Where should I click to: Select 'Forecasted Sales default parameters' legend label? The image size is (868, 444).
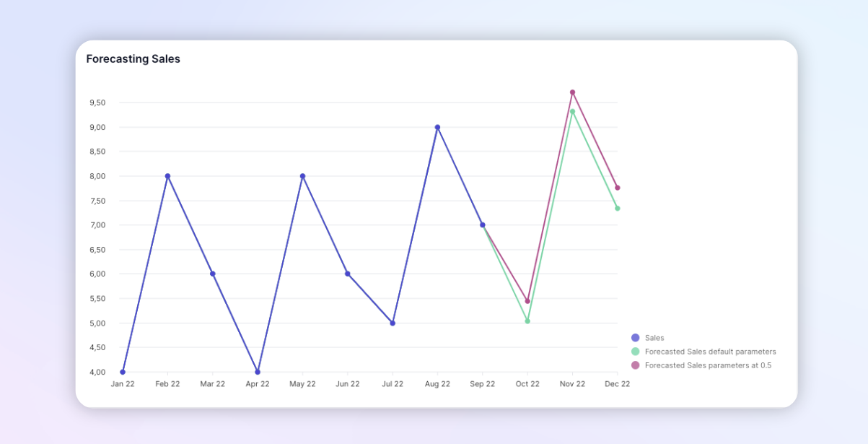711,352
